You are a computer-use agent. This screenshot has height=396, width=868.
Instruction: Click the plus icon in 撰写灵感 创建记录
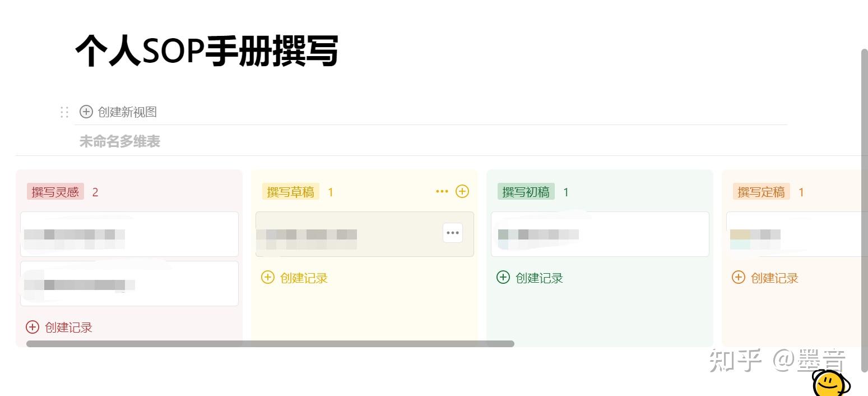[33, 327]
